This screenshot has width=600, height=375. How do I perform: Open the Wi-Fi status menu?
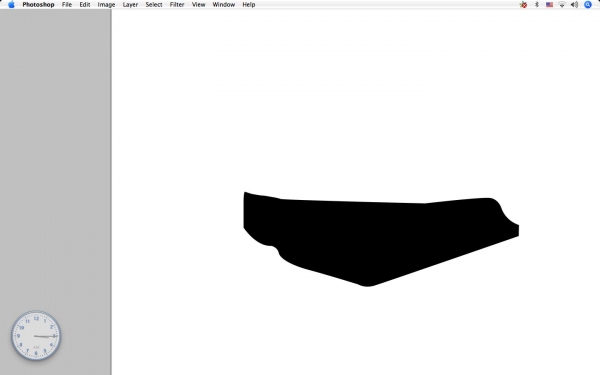point(562,5)
